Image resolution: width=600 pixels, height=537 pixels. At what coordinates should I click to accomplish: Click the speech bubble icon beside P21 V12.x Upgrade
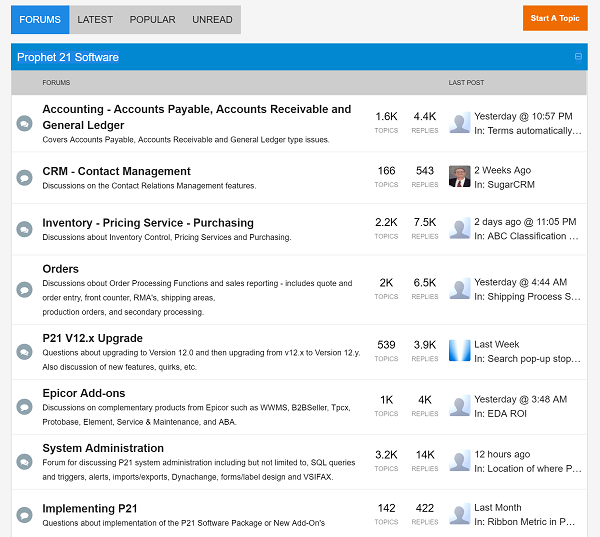tap(24, 352)
